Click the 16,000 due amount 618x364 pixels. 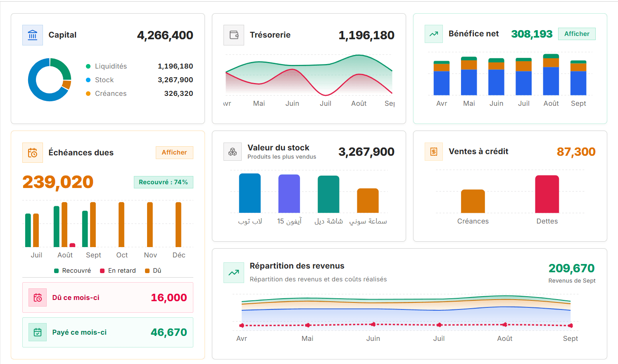(169, 297)
